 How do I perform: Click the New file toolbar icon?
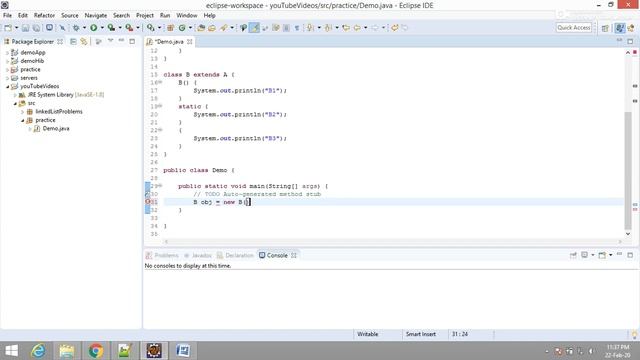(8, 28)
